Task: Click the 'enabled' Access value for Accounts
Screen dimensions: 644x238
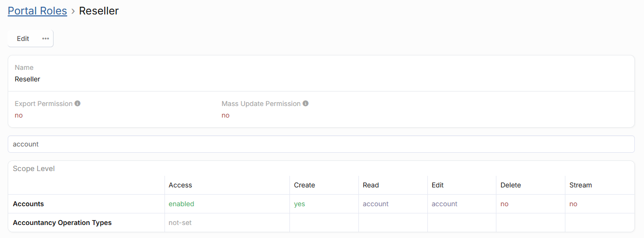Action: point(181,204)
